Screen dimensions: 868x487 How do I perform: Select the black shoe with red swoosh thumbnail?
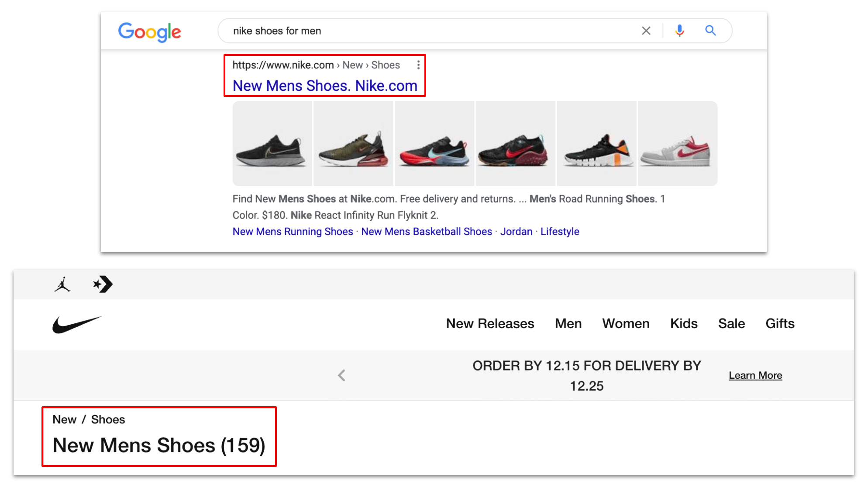click(x=515, y=144)
